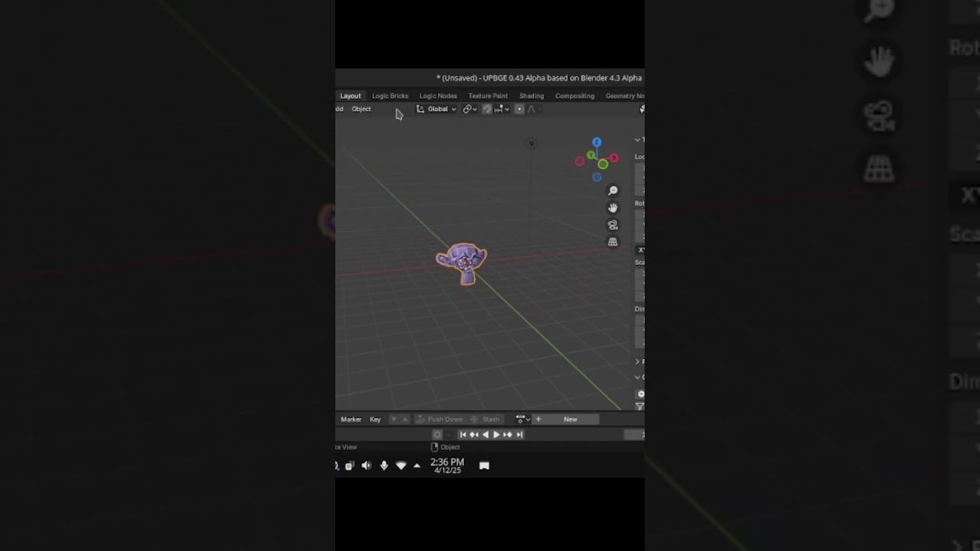Click the round plus icon in sidebar
The height and width of the screenshot is (551, 980).
[x=641, y=394]
